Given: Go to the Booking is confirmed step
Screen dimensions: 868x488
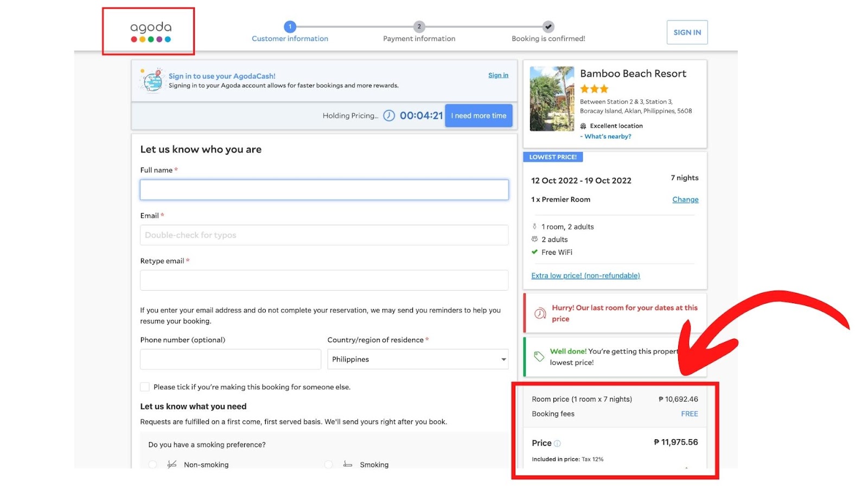Looking at the screenshot, I should pos(548,33).
